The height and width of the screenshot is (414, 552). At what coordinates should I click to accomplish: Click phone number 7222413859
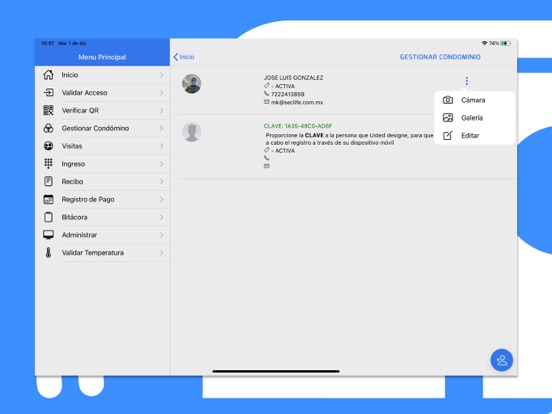(x=287, y=94)
